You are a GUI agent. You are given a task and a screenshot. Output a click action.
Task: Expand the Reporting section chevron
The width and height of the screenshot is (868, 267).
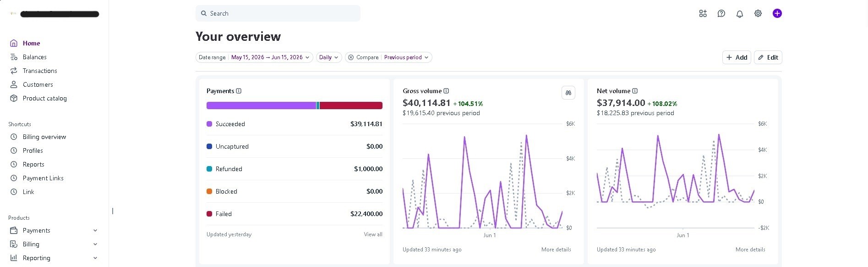pyautogui.click(x=95, y=258)
